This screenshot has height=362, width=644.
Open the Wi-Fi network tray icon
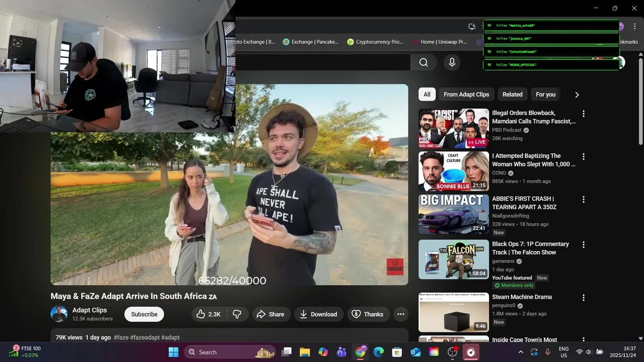click(x=580, y=352)
